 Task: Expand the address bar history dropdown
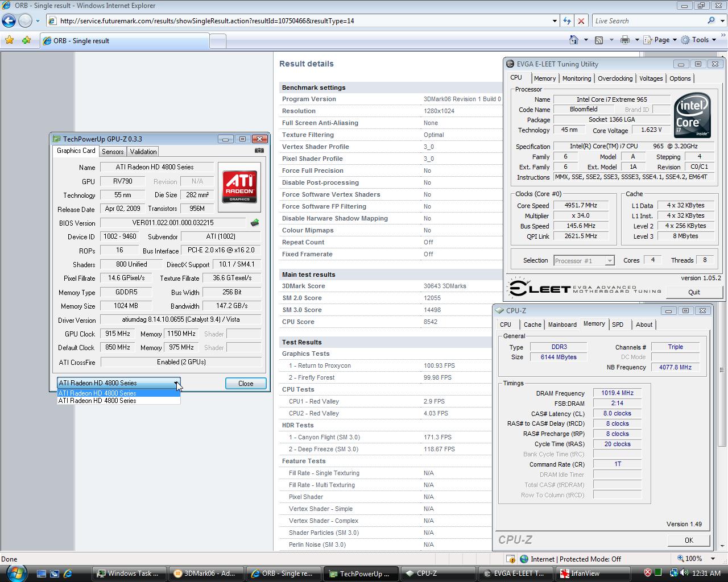[555, 21]
